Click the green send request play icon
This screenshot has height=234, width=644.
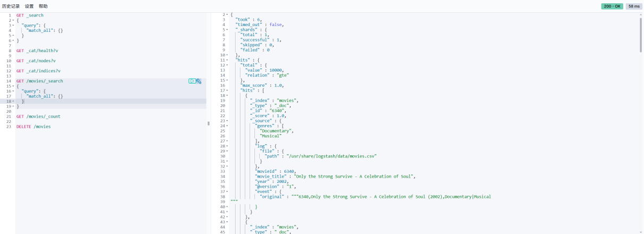(192, 81)
